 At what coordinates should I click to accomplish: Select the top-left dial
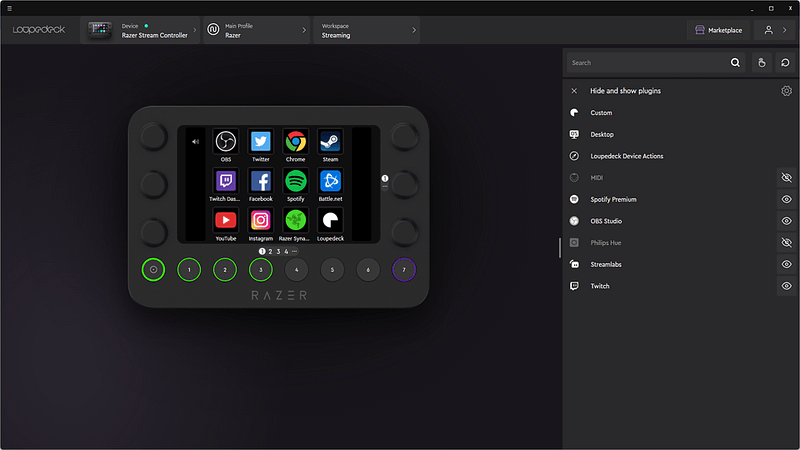(154, 136)
